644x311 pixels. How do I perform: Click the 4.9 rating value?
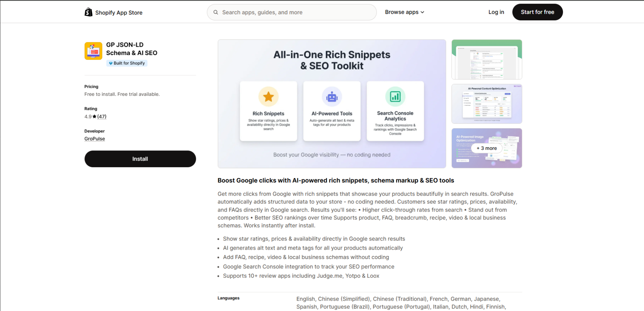[x=88, y=116]
